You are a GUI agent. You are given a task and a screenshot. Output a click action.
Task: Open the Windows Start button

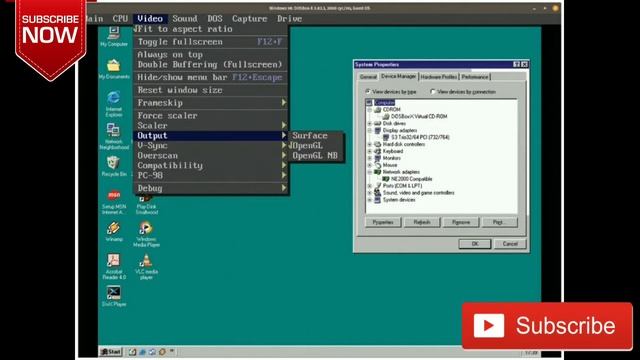pyautogui.click(x=111, y=351)
